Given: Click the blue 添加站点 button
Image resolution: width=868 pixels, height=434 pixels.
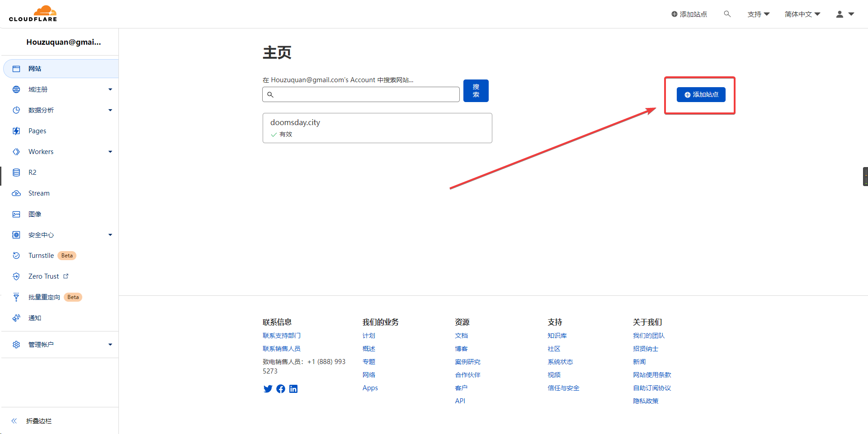Looking at the screenshot, I should click(701, 94).
